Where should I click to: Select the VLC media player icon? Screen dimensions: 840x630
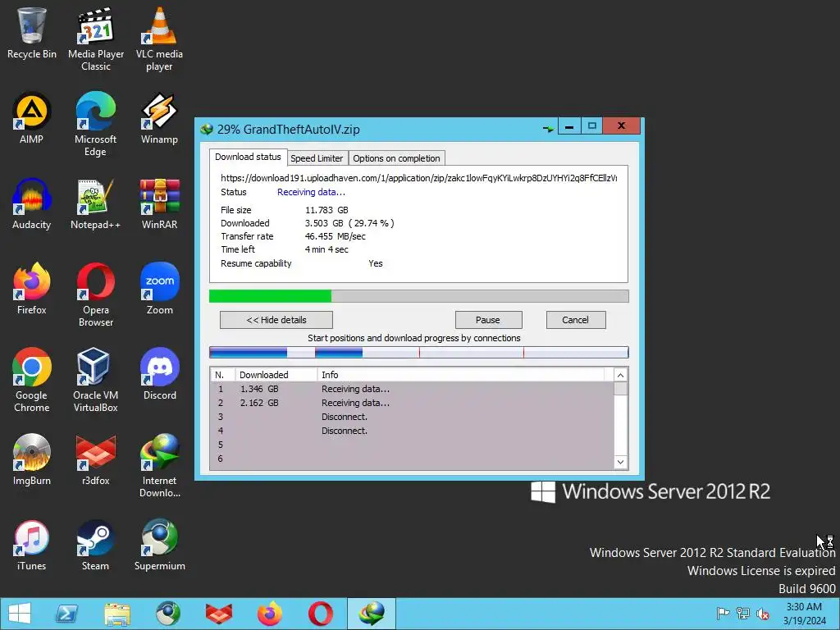pos(159,39)
